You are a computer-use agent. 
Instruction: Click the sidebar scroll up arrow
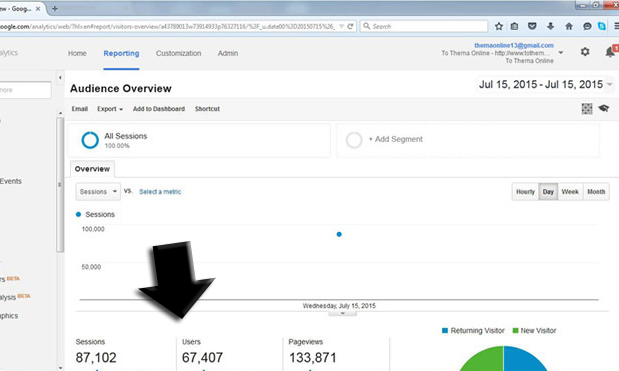point(60,113)
